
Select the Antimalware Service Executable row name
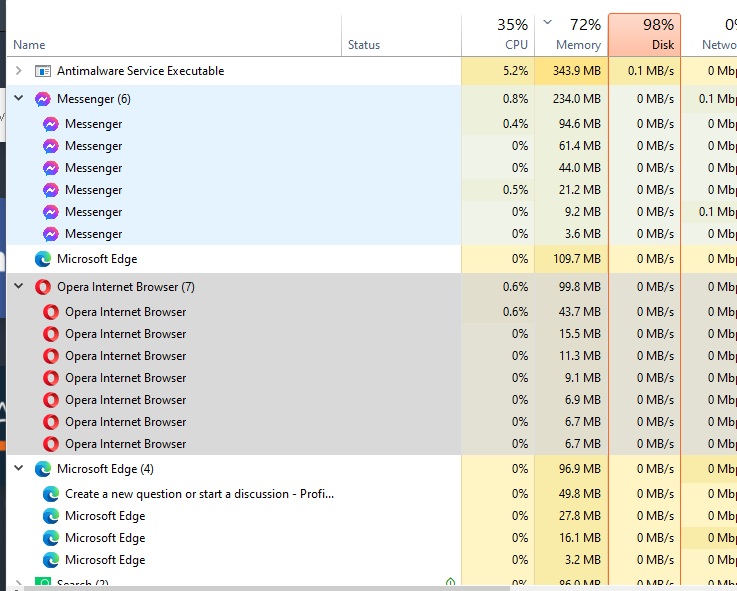(141, 71)
